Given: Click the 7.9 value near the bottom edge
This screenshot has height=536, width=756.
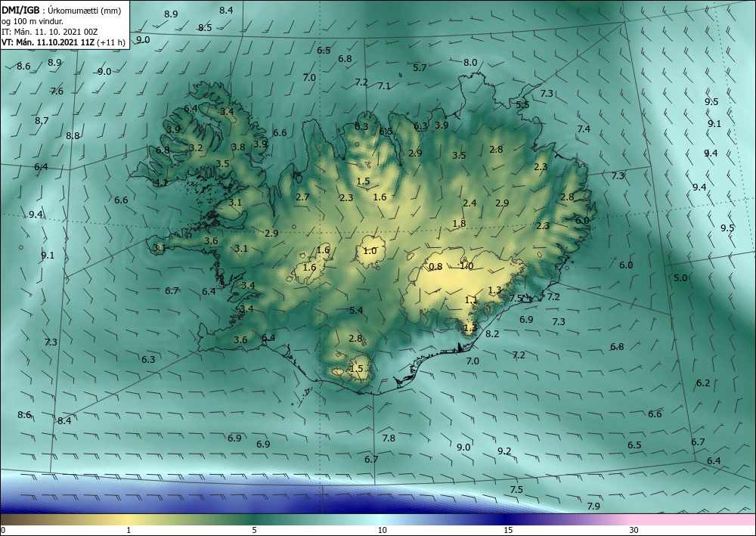Looking at the screenshot, I should point(594,506).
